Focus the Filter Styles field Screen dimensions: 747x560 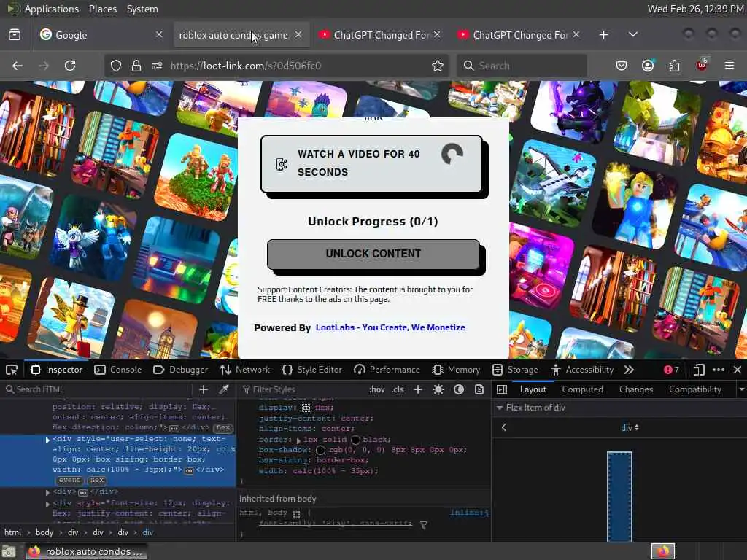point(303,389)
